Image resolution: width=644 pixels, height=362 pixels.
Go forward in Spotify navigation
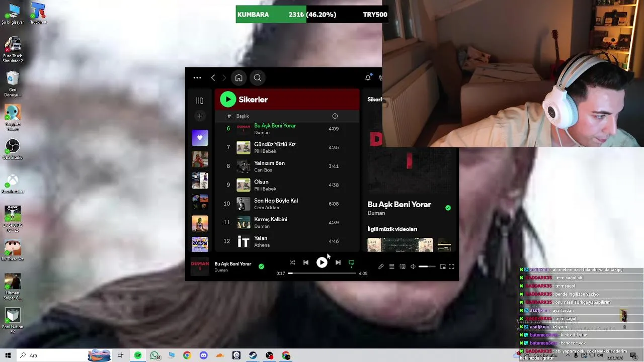[x=224, y=78]
